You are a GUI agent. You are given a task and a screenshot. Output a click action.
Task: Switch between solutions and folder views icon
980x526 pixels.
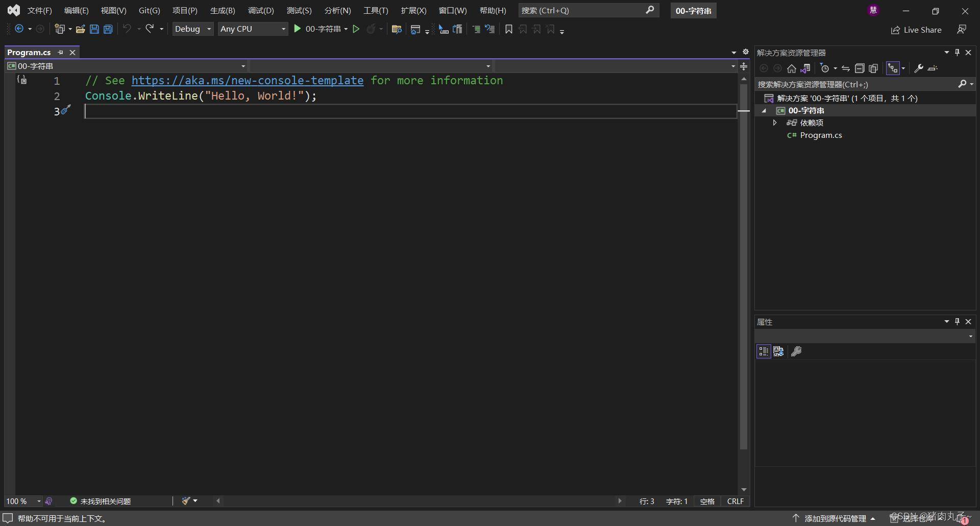coord(805,68)
